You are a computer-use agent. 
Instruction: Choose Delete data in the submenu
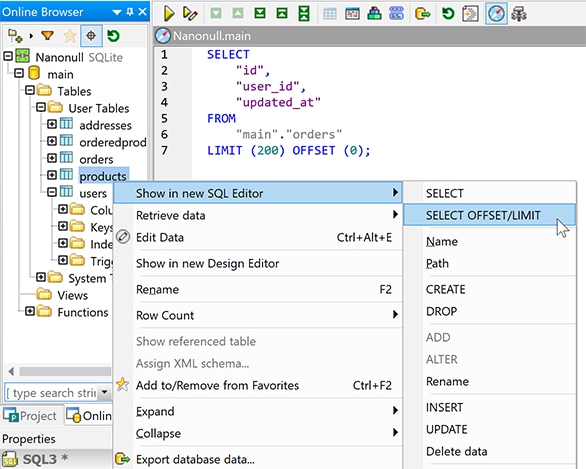pyautogui.click(x=490, y=451)
